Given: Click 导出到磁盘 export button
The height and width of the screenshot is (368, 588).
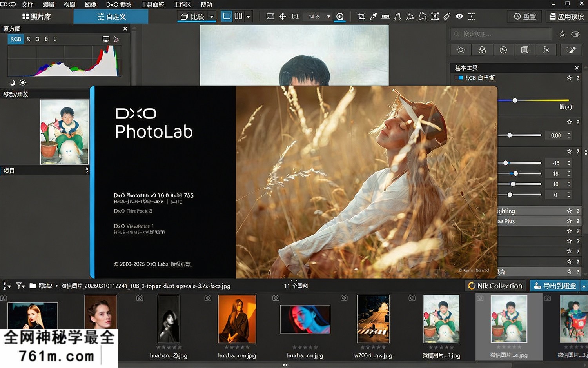Looking at the screenshot, I should pos(555,286).
